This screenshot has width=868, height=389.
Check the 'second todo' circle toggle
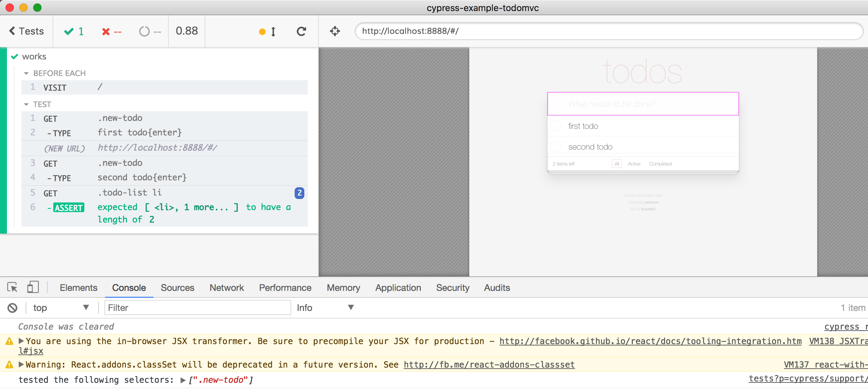(x=556, y=147)
